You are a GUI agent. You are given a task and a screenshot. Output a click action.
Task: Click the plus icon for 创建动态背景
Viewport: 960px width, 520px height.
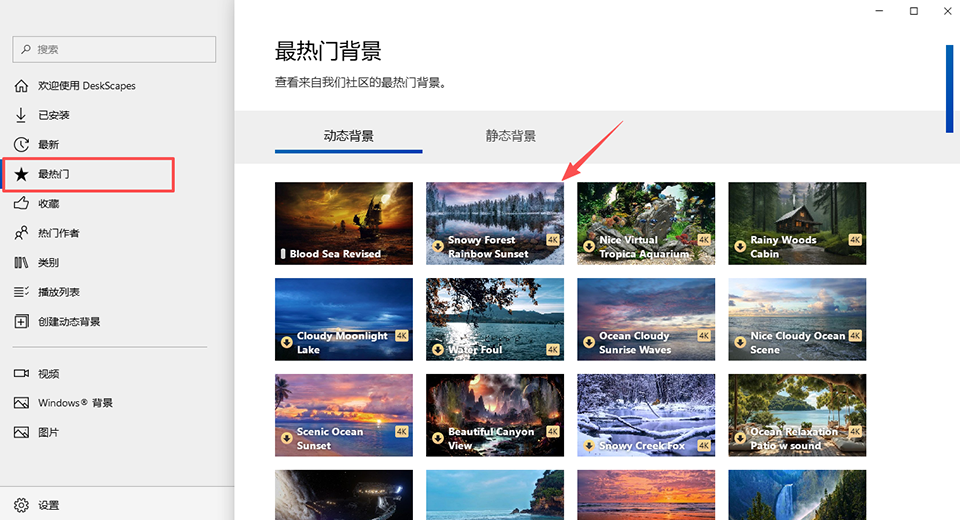point(21,322)
